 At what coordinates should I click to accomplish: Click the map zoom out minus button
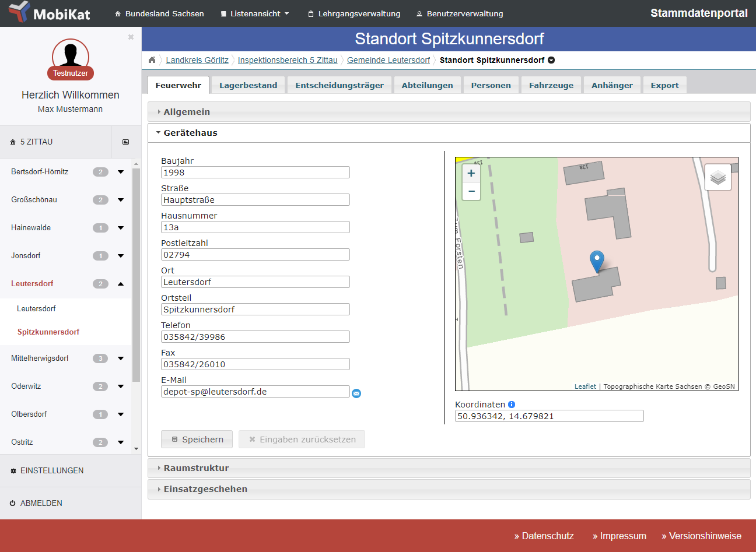471,191
